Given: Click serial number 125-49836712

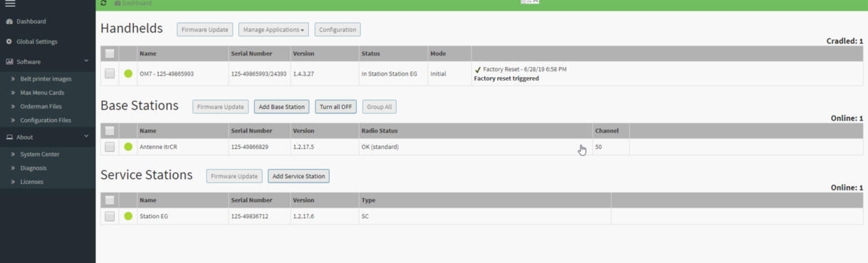Looking at the screenshot, I should point(250,216).
